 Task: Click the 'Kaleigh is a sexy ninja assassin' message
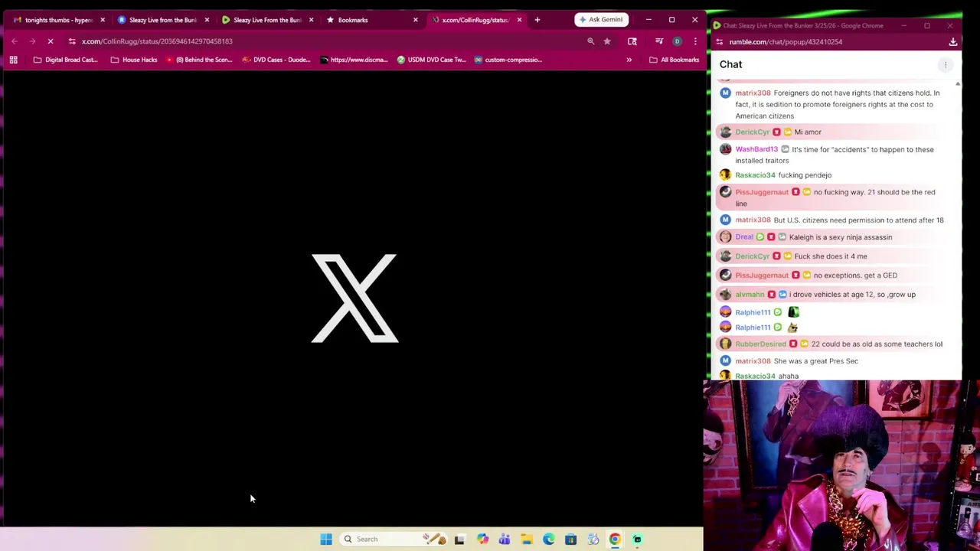point(841,237)
